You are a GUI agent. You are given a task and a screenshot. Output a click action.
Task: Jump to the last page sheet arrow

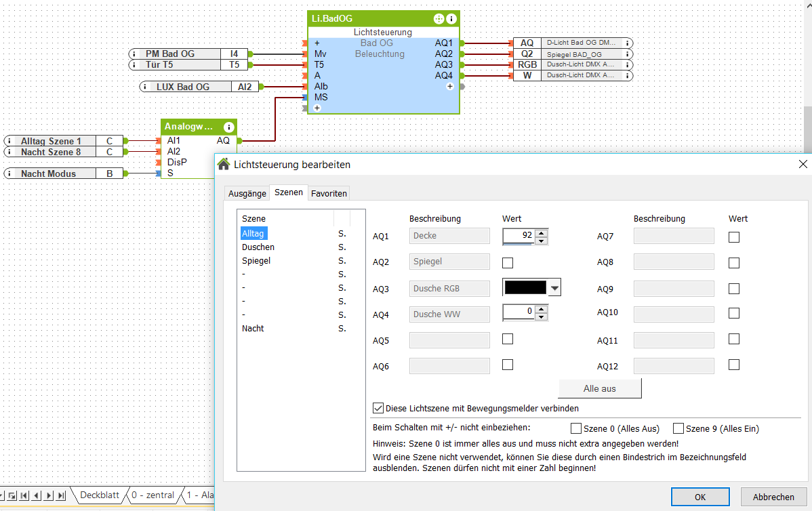point(61,495)
